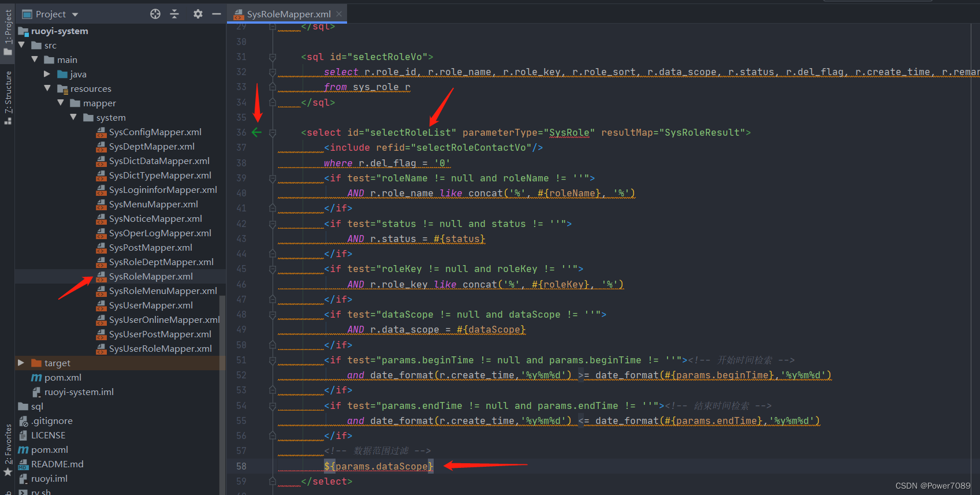Collapse the src folder
Viewport: 980px width, 495px height.
click(x=22, y=44)
